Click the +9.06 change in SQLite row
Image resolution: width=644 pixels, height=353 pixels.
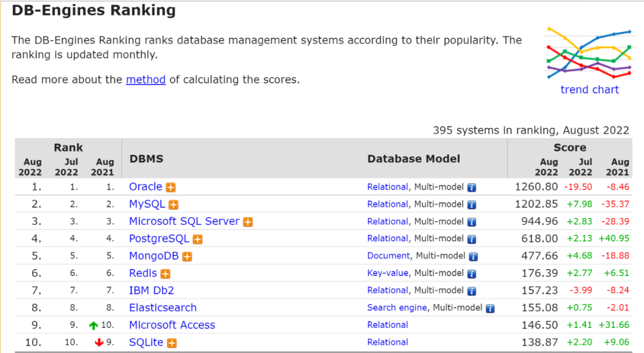click(x=617, y=342)
